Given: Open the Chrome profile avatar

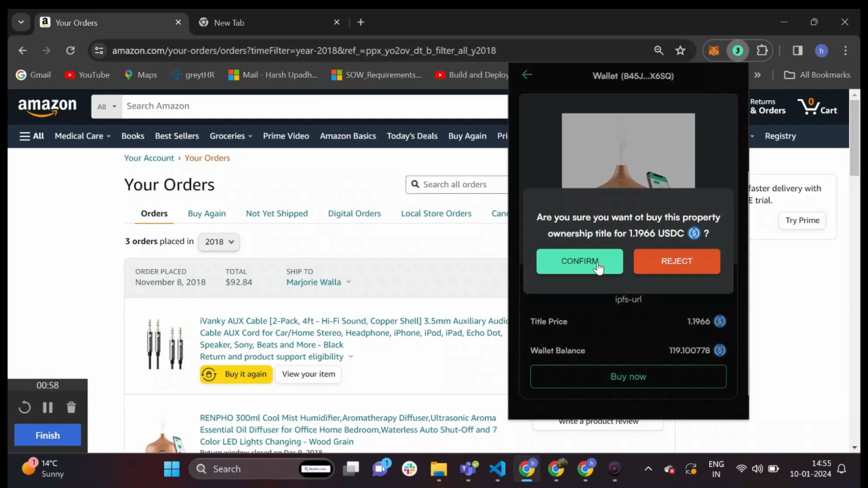Looking at the screenshot, I should pos(821,50).
